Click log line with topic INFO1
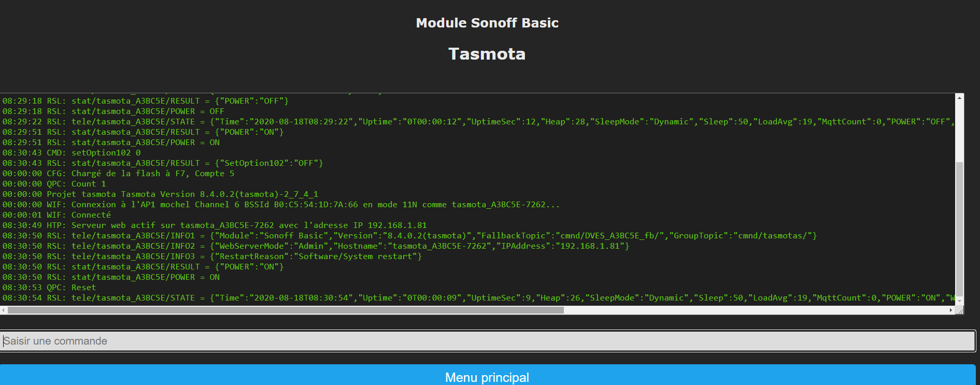Viewport: 980px width, 385px height. 409,235
